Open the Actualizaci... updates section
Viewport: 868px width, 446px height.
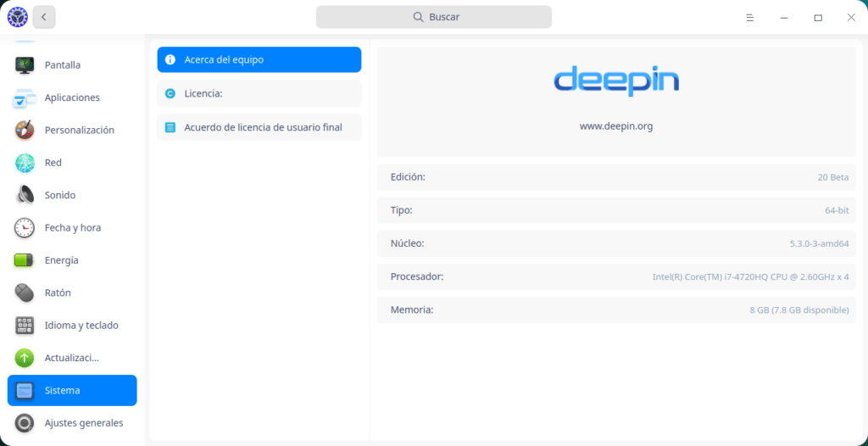(x=72, y=358)
